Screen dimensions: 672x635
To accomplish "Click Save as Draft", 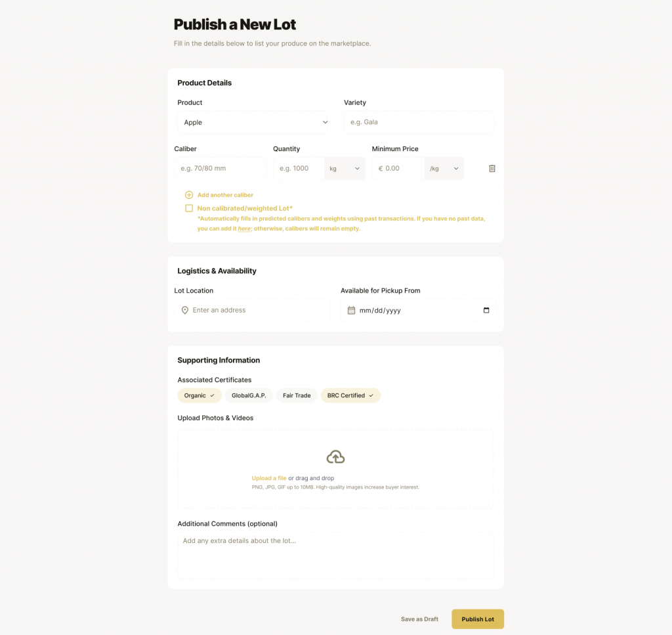I will click(419, 619).
